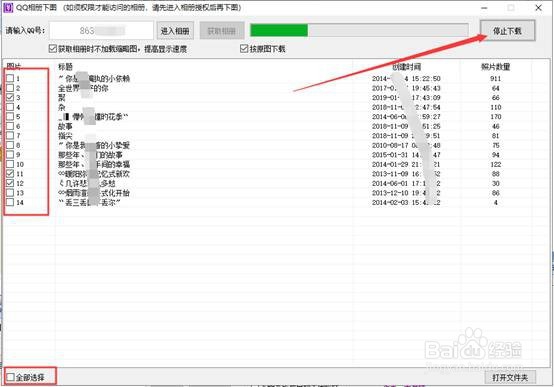This screenshot has height=387, width=554.
Task: Click the QQ相册下图 app icon in title bar
Action: click(x=8, y=8)
